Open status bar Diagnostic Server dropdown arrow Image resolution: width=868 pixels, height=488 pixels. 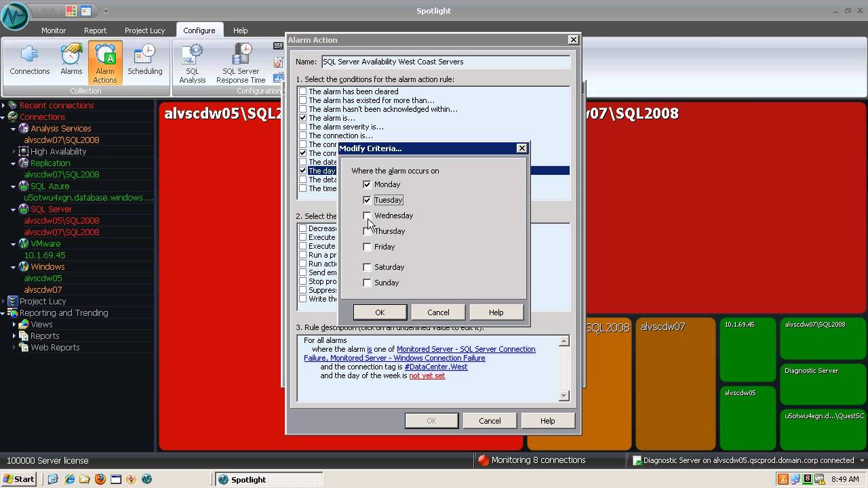[862, 460]
